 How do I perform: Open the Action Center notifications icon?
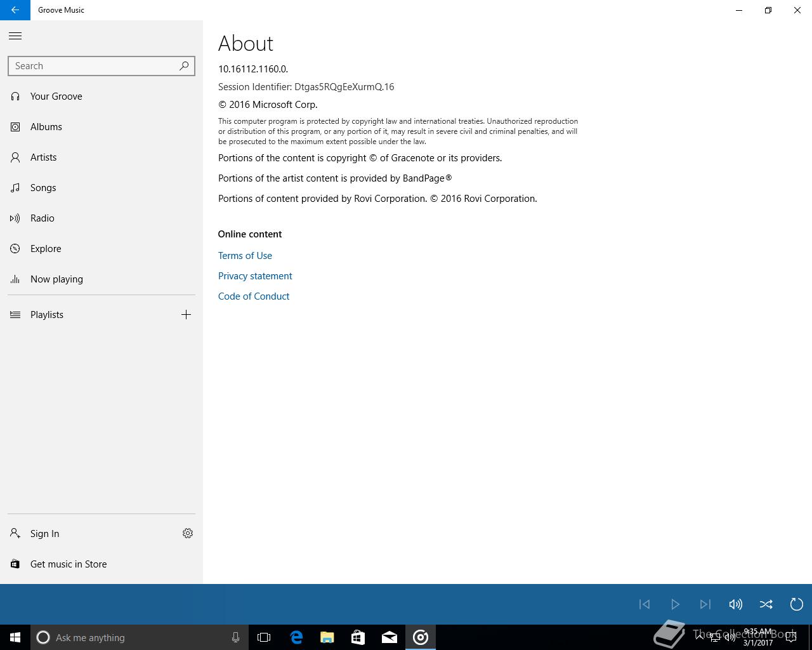[790, 637]
